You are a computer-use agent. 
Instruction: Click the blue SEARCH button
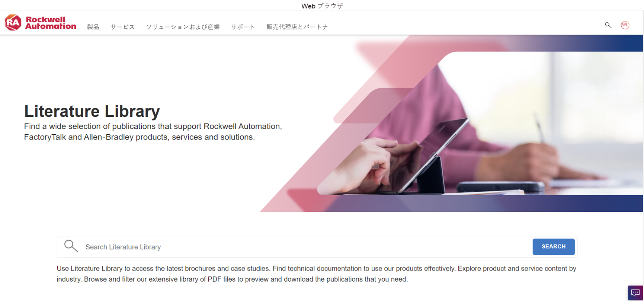(x=554, y=247)
